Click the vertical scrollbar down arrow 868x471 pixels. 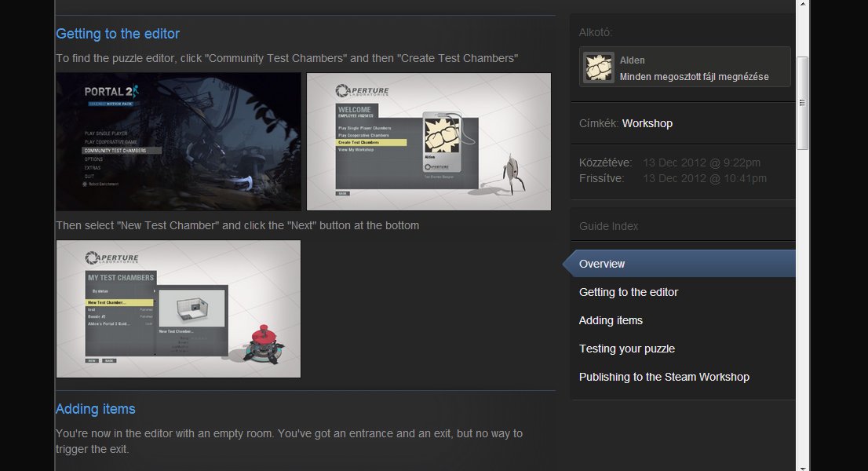point(802,468)
